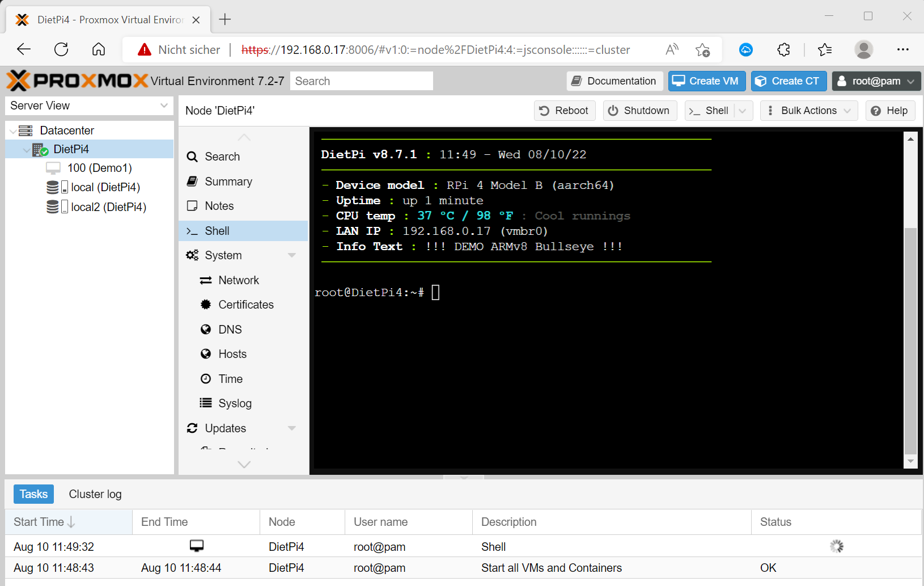Image resolution: width=924 pixels, height=586 pixels.
Task: Select Datacenter in server tree
Action: tap(67, 130)
